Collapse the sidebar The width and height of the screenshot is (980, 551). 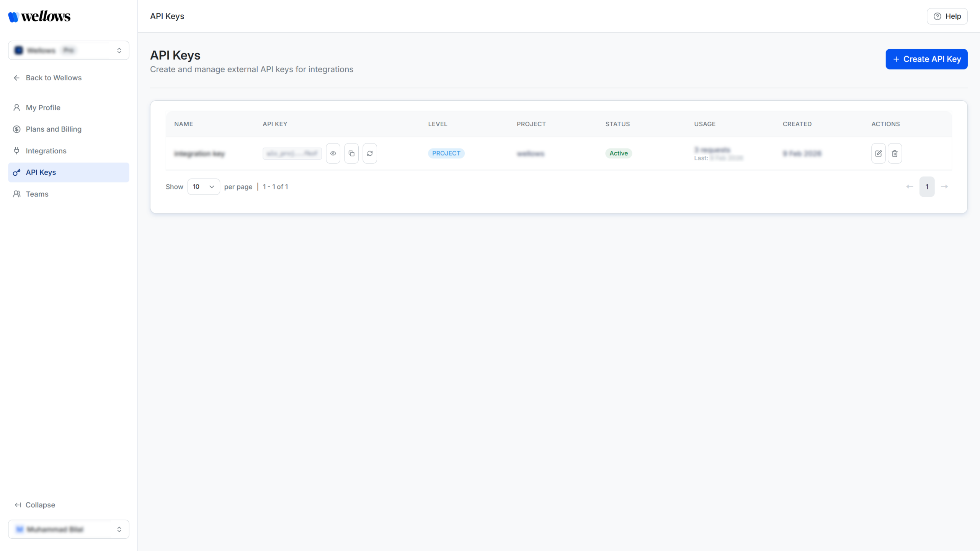coord(34,505)
